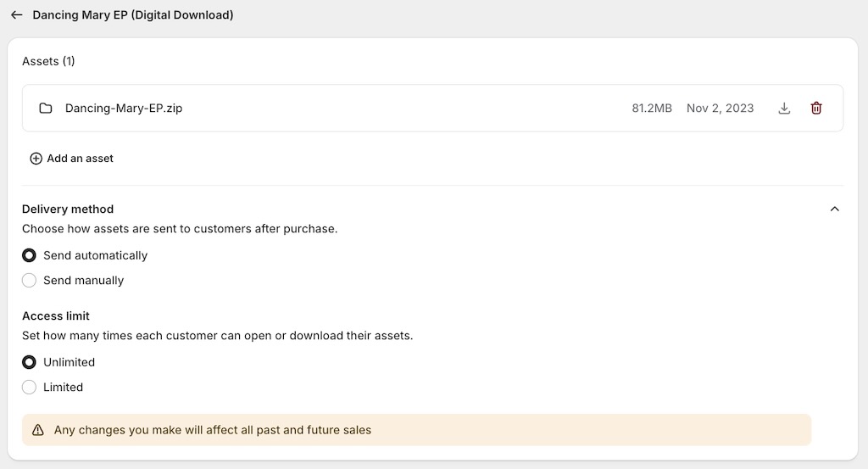
Task: Click the Set how many times description
Action: click(217, 336)
